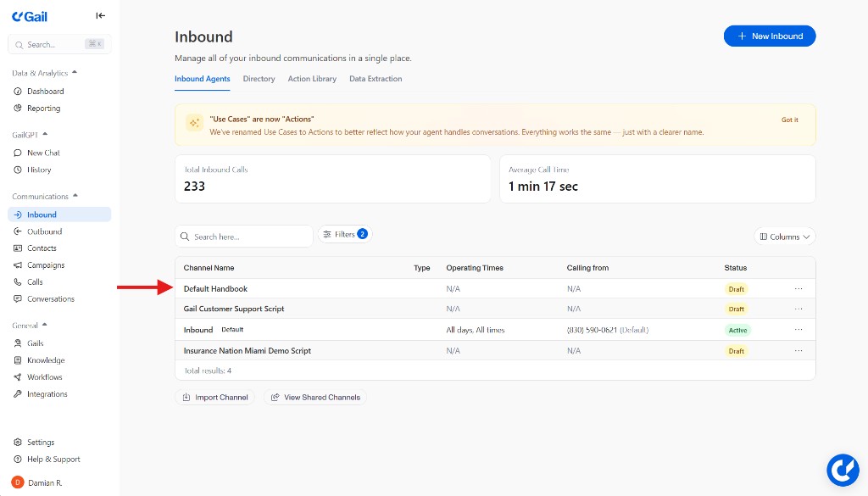The height and width of the screenshot is (496, 868).
Task: Click the New Inbound button
Action: pos(769,36)
